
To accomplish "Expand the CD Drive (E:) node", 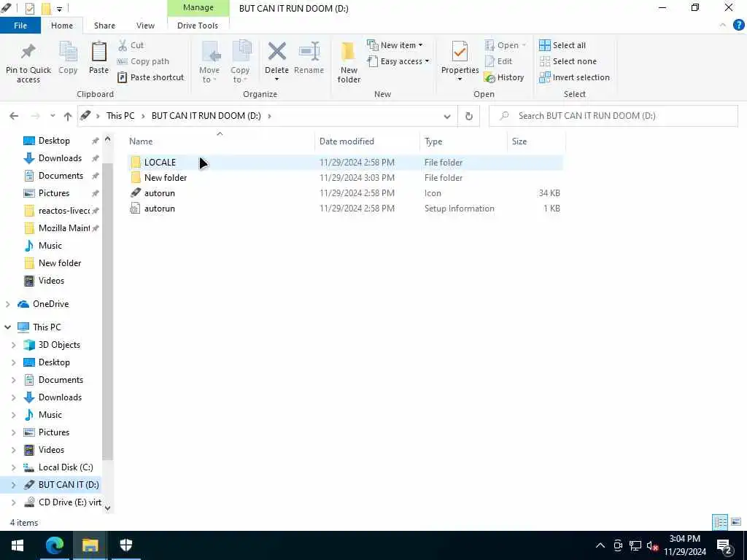I will (x=14, y=502).
